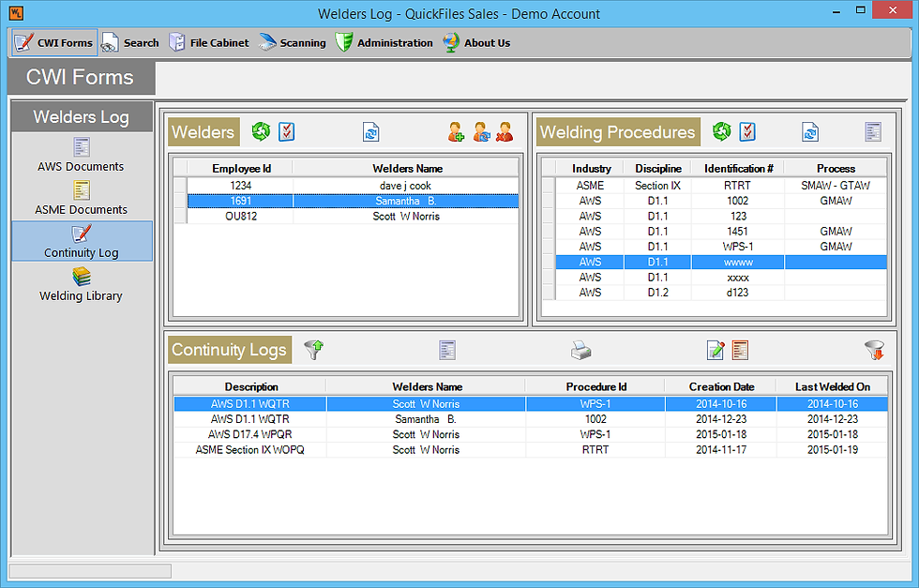
Task: Click the funnel with red down arrow
Action: [x=874, y=350]
